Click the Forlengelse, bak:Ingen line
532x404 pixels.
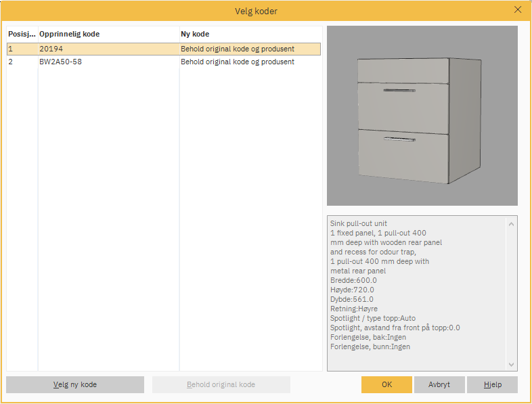(368, 337)
